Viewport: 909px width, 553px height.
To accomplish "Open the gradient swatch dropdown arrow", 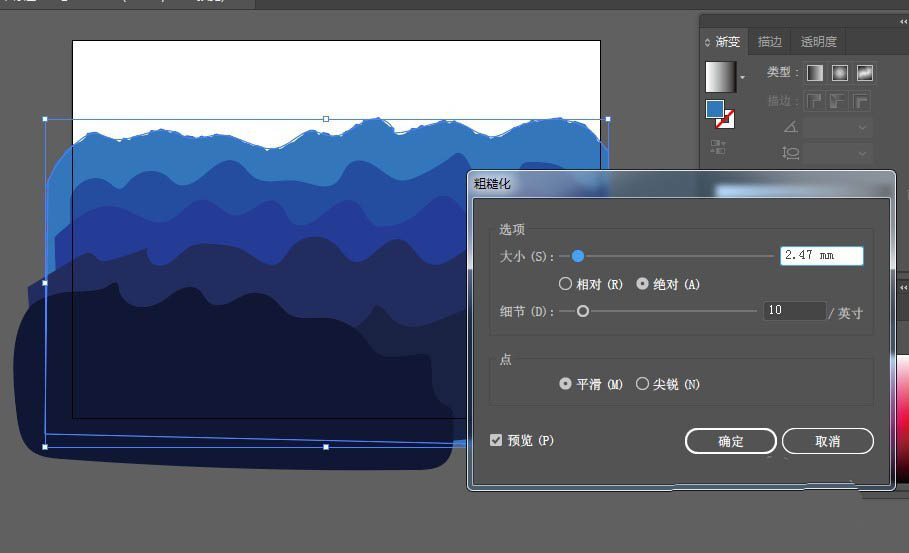I will click(x=742, y=77).
